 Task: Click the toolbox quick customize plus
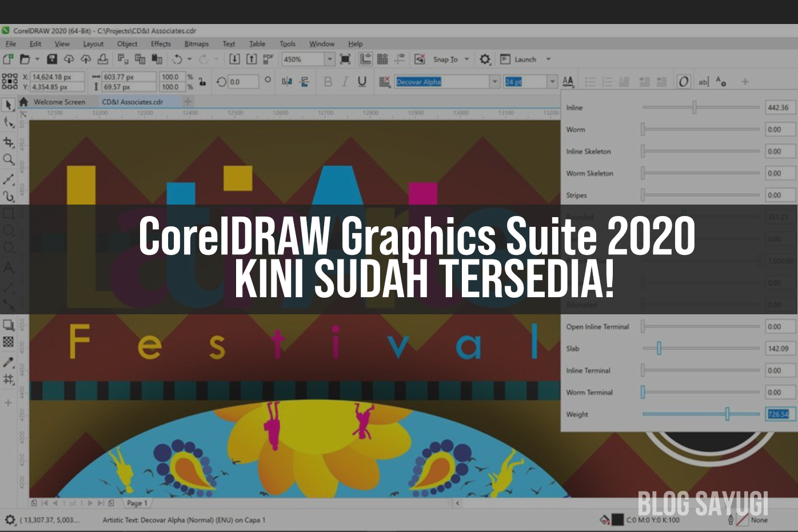point(9,403)
